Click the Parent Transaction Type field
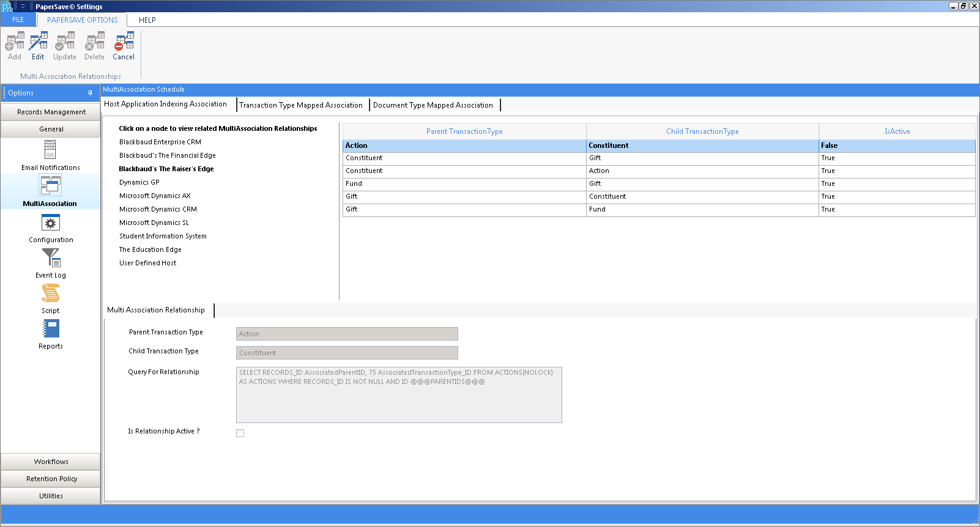 (347, 334)
